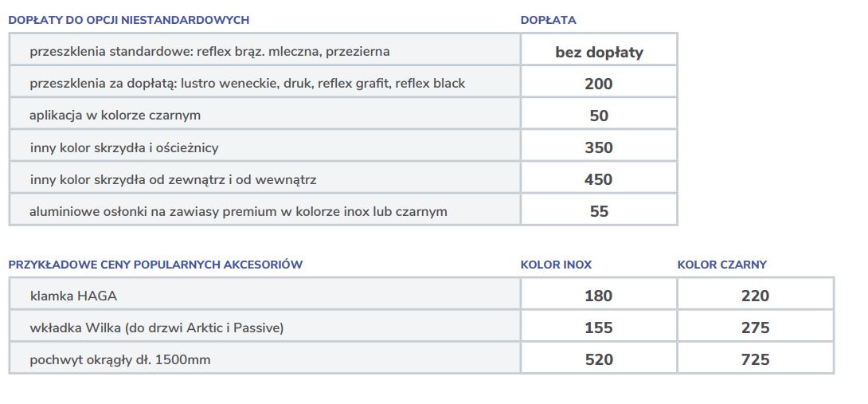Image resolution: width=868 pixels, height=404 pixels.
Task: Click the pochwyt okrągły inox price 520
Action: coord(599,359)
